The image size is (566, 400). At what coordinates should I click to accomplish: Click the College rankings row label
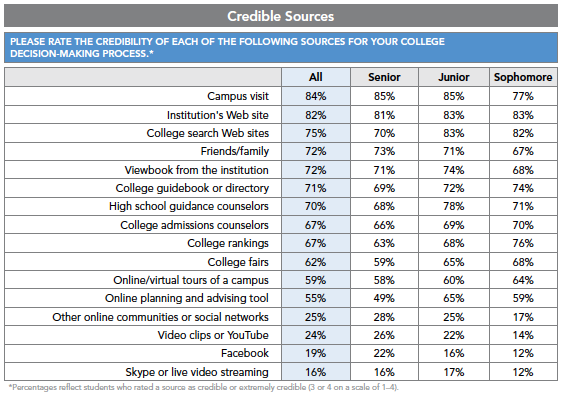228,243
